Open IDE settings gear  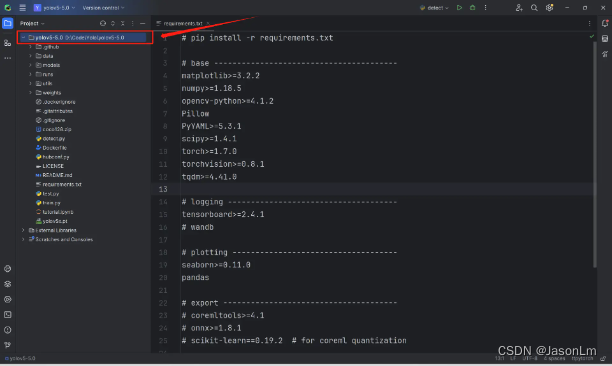pyautogui.click(x=550, y=8)
